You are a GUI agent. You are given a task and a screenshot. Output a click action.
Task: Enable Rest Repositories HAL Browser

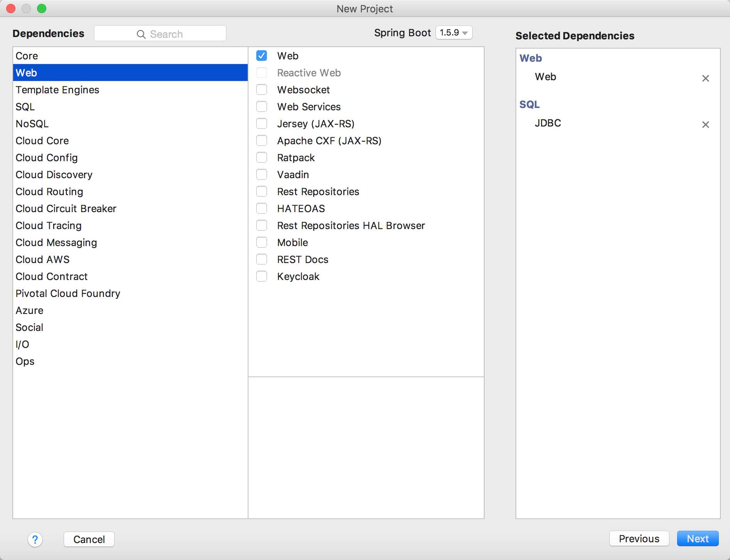(262, 225)
